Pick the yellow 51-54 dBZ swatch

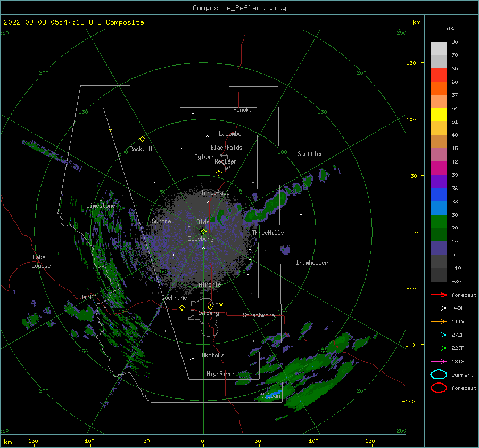coord(439,115)
